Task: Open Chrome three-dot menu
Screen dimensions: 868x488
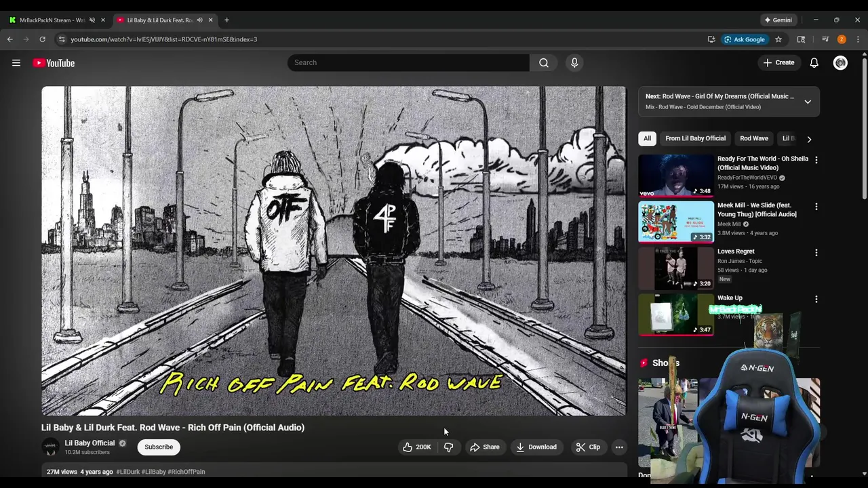Action: [x=858, y=39]
